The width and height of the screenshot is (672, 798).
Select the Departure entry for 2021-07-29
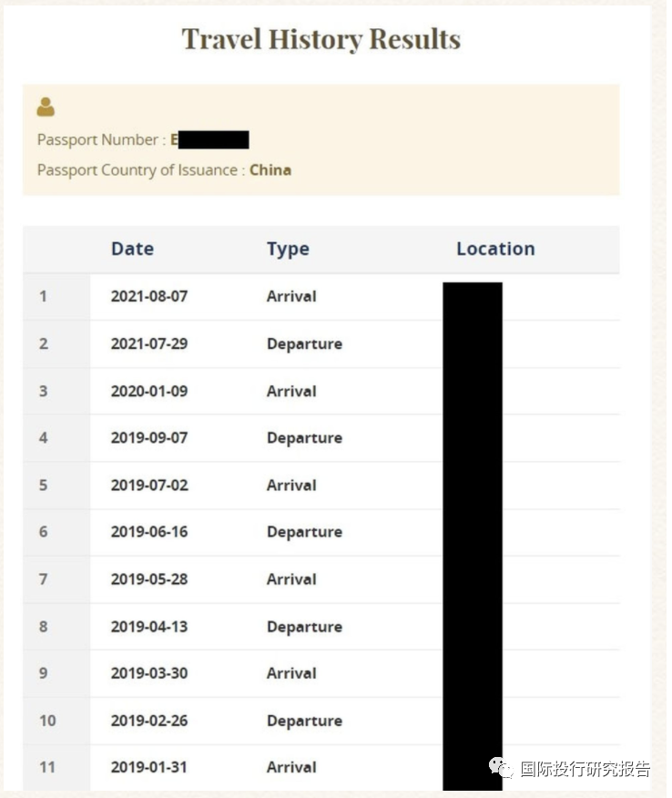click(x=305, y=344)
